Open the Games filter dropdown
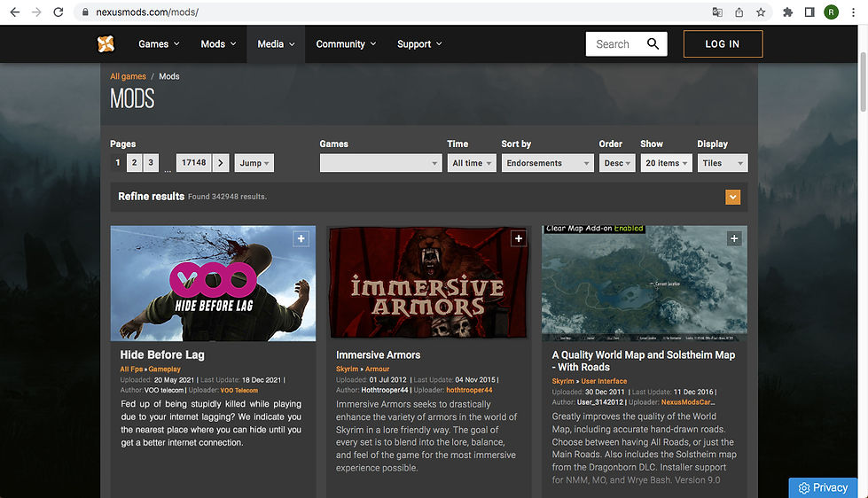This screenshot has width=868, height=498. point(381,163)
